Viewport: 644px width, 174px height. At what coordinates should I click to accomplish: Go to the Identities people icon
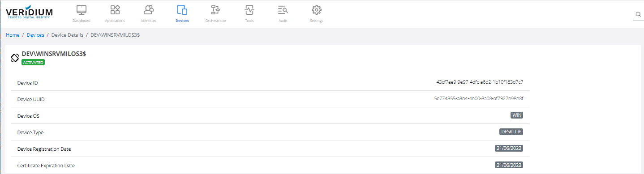pyautogui.click(x=149, y=9)
